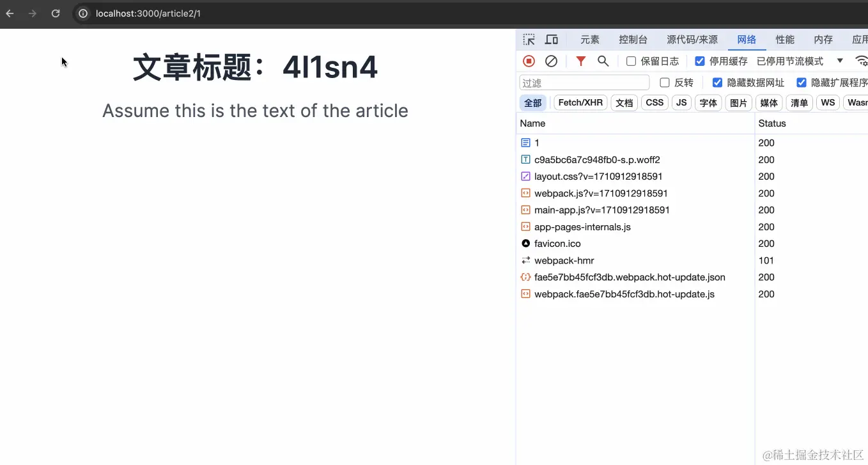Image resolution: width=868 pixels, height=465 pixels.
Task: Toggle the device toolbar icon
Action: [x=552, y=39]
